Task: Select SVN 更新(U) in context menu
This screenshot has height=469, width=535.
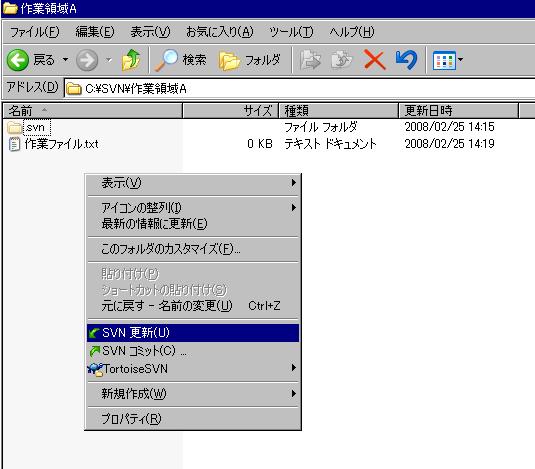Action: coord(193,333)
